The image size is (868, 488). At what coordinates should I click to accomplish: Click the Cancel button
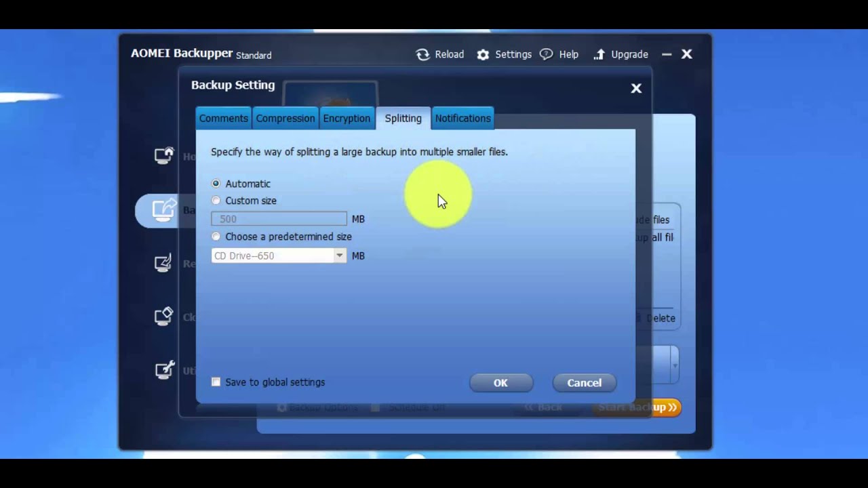584,383
